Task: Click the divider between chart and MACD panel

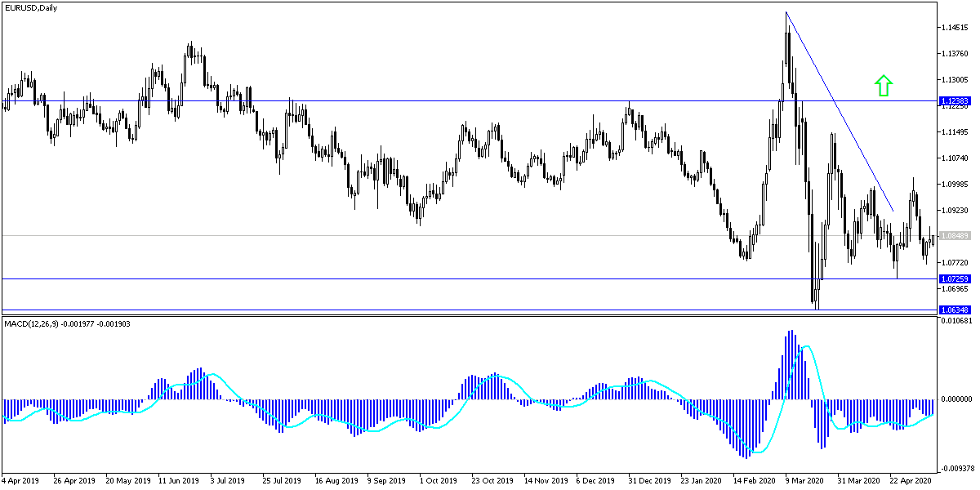Action: (x=490, y=315)
